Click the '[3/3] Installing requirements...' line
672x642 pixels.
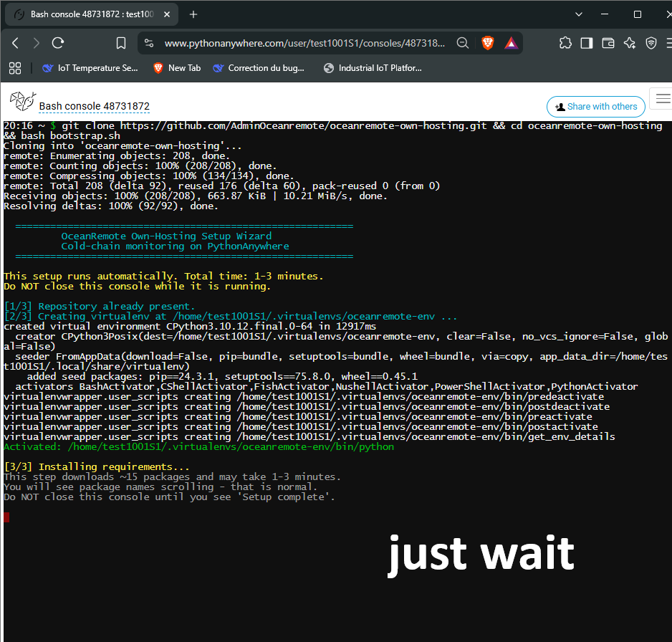tap(97, 466)
